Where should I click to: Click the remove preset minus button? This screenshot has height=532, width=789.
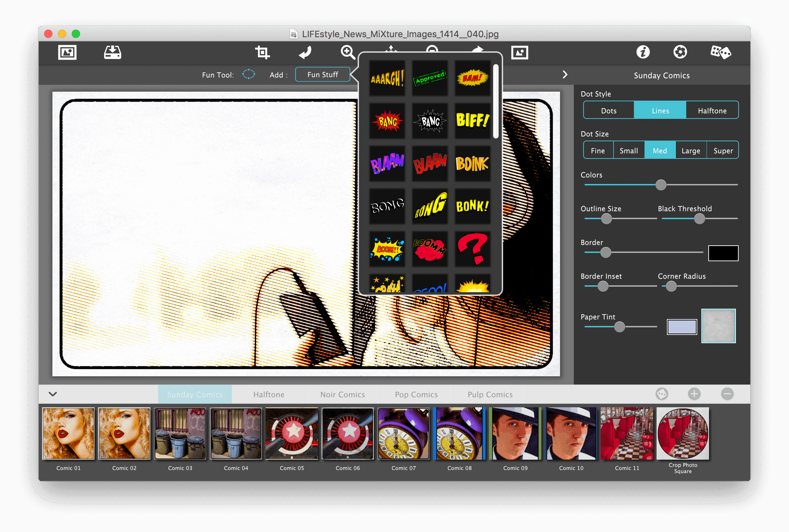click(x=727, y=393)
